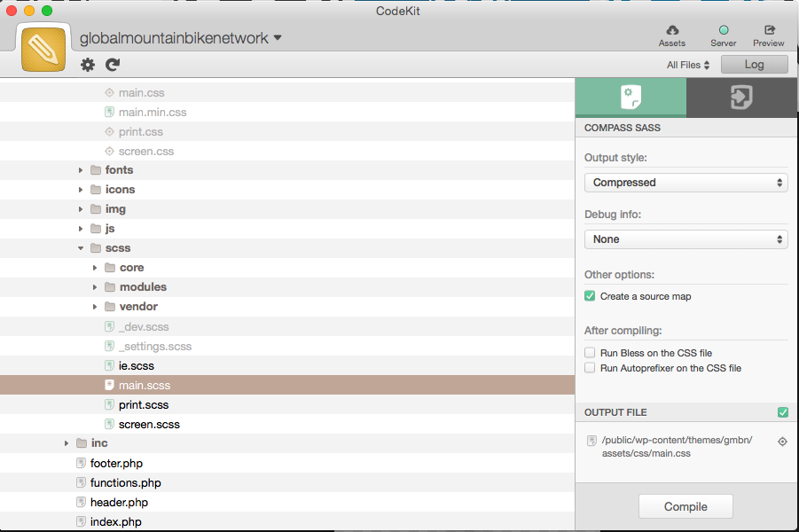Open the Output style Compressed dropdown
Image resolution: width=799 pixels, height=532 pixels.
(x=685, y=183)
